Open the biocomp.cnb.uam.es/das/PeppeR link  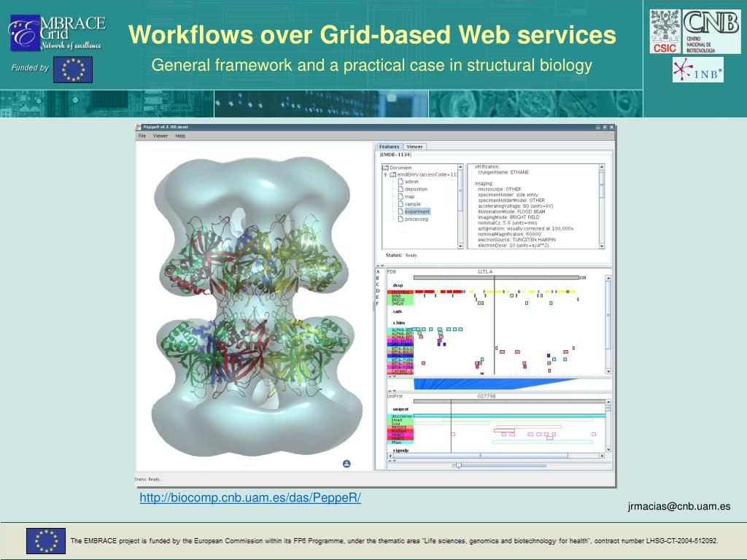[250, 497]
